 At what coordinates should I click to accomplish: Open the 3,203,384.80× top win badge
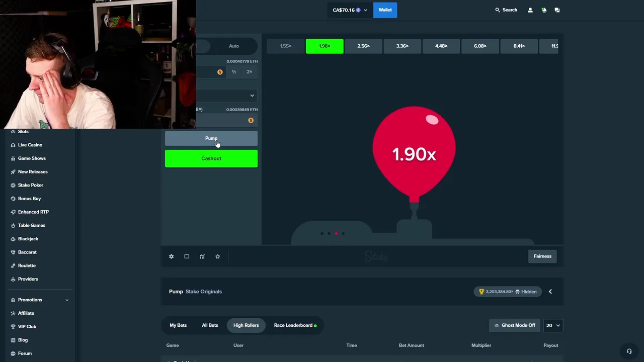coord(508,292)
